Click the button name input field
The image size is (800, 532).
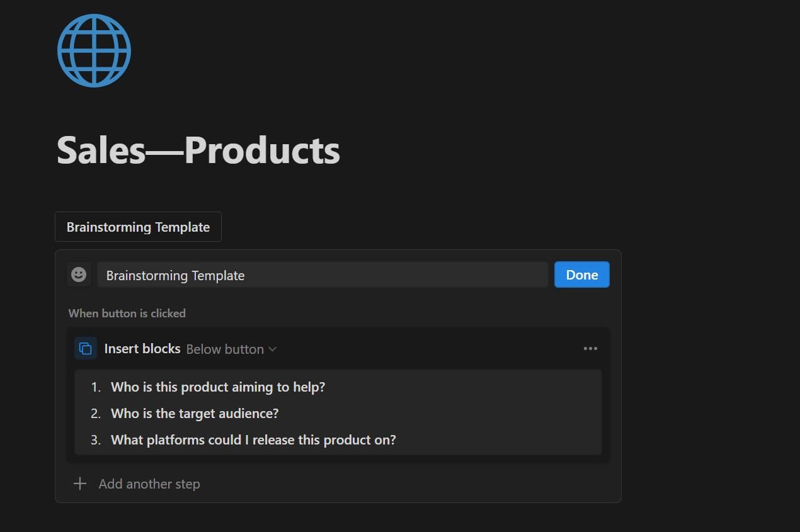click(323, 274)
